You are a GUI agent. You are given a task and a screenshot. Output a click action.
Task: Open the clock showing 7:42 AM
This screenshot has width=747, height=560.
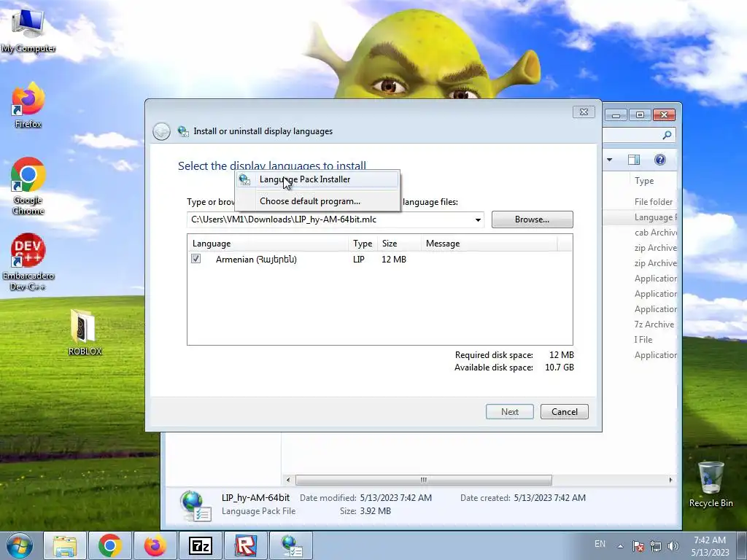click(710, 545)
